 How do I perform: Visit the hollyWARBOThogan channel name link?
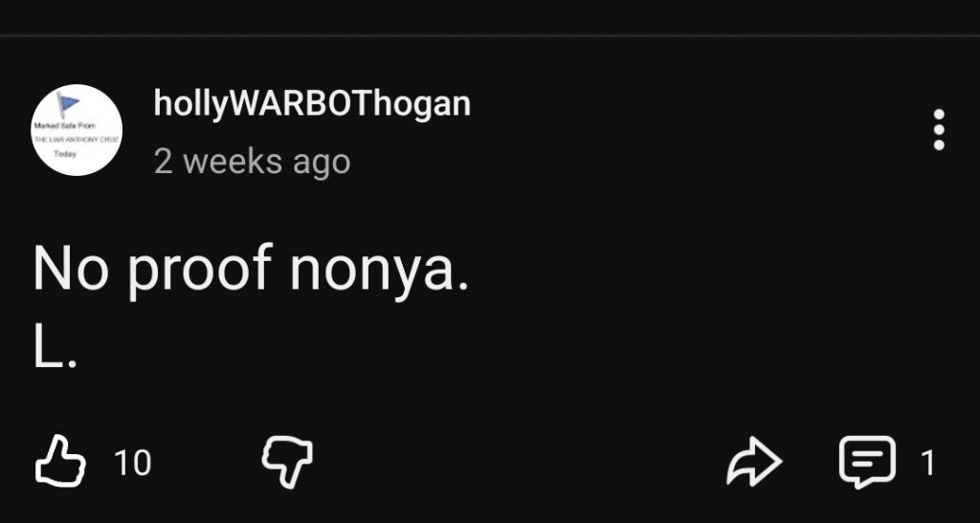[312, 104]
